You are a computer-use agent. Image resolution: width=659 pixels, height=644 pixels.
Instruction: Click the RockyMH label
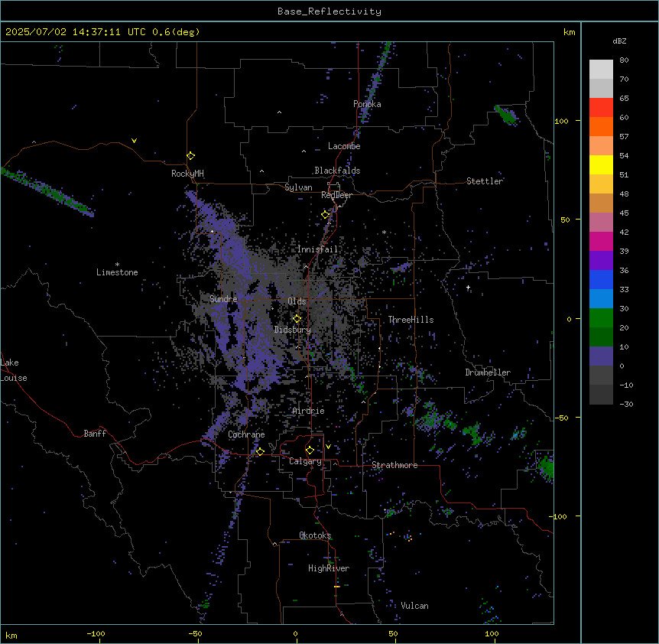(x=187, y=174)
